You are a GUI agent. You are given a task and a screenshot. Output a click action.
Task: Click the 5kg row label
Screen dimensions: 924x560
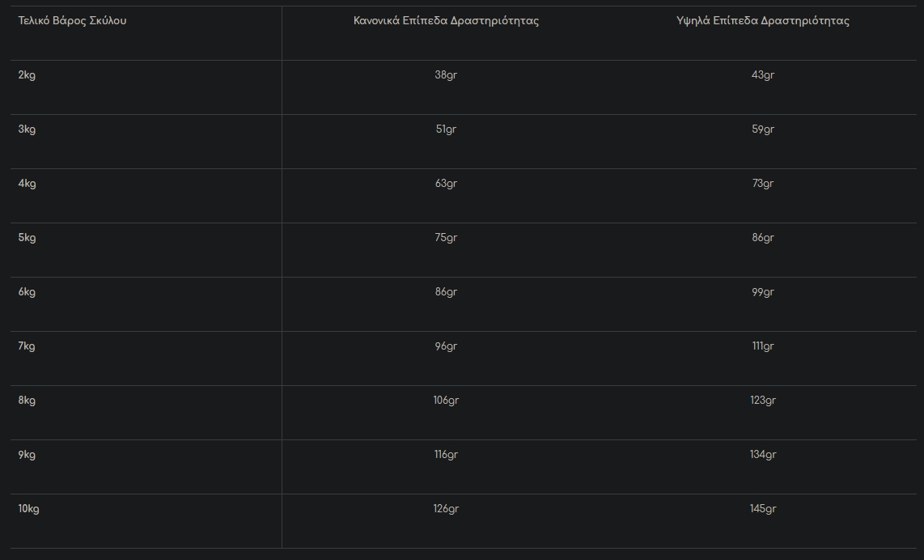click(28, 238)
